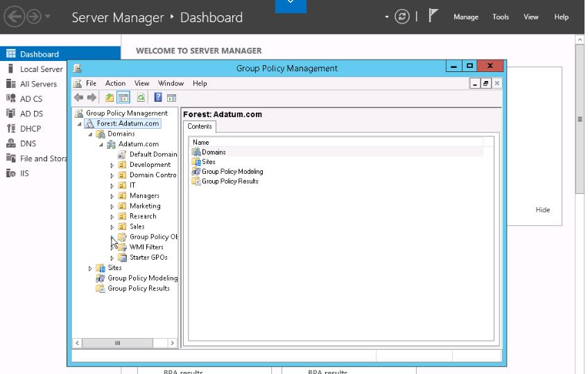Open the Action menu
588x374 pixels.
click(115, 83)
